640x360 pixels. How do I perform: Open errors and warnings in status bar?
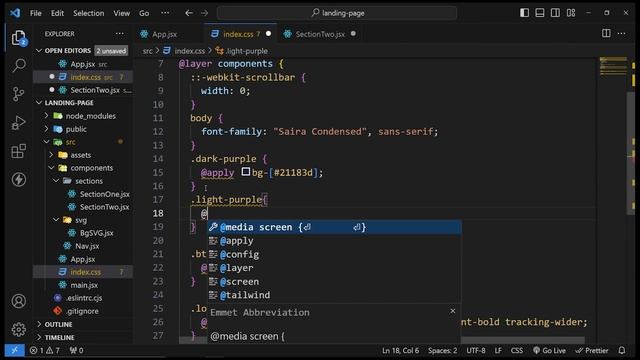[45, 350]
